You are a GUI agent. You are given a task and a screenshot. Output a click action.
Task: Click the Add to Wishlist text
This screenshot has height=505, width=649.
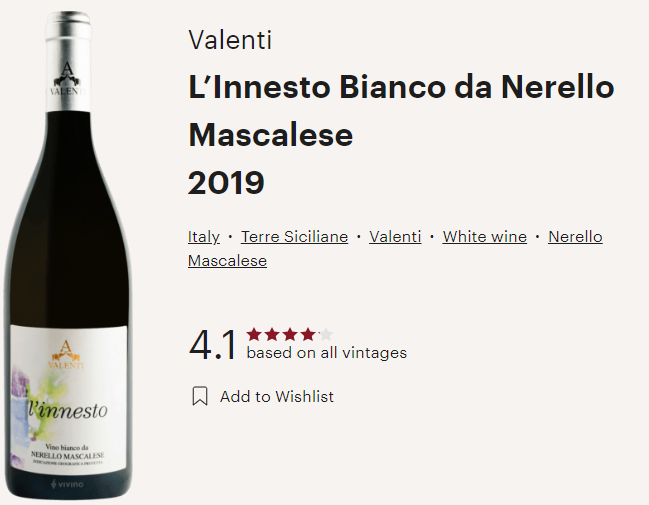(x=277, y=397)
